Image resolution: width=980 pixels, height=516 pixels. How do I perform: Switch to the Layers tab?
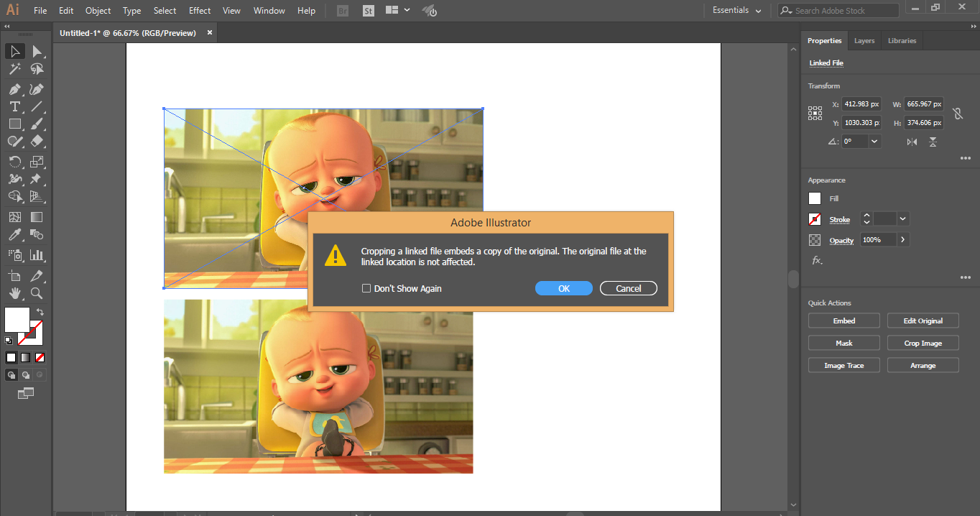tap(864, 40)
